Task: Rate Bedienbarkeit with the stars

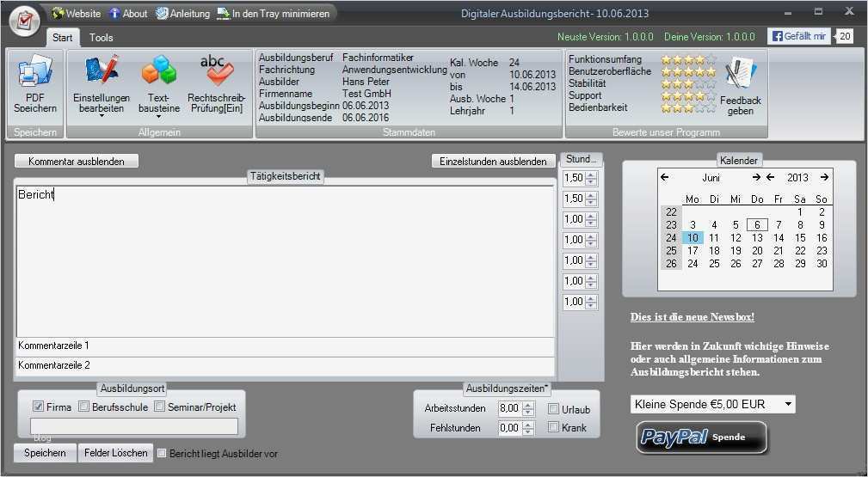Action: pos(689,108)
